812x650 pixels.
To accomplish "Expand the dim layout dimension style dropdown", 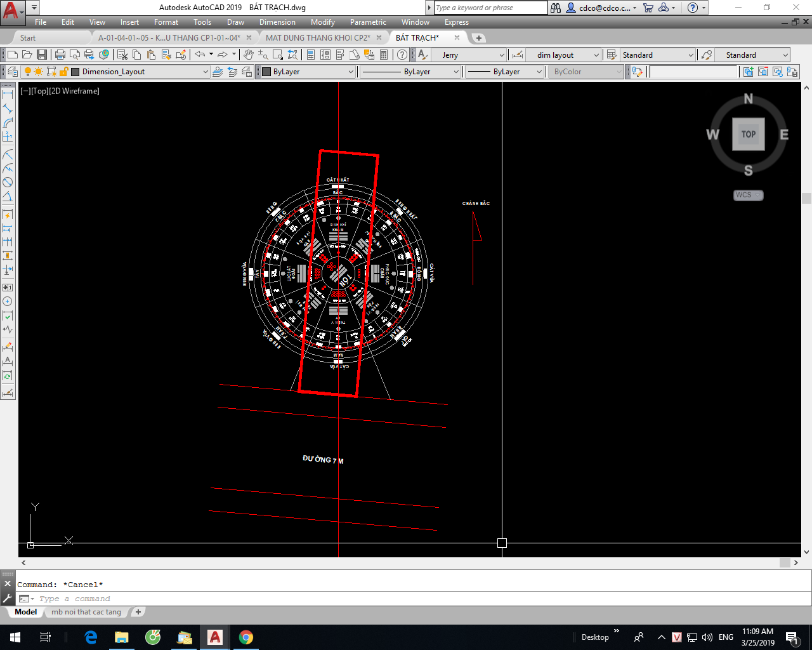I will tap(596, 55).
